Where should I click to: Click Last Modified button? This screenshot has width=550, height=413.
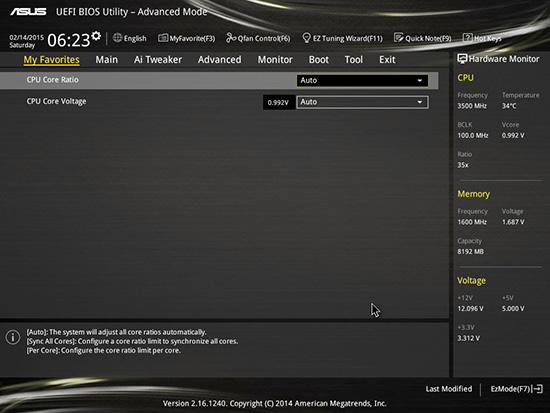(x=449, y=389)
